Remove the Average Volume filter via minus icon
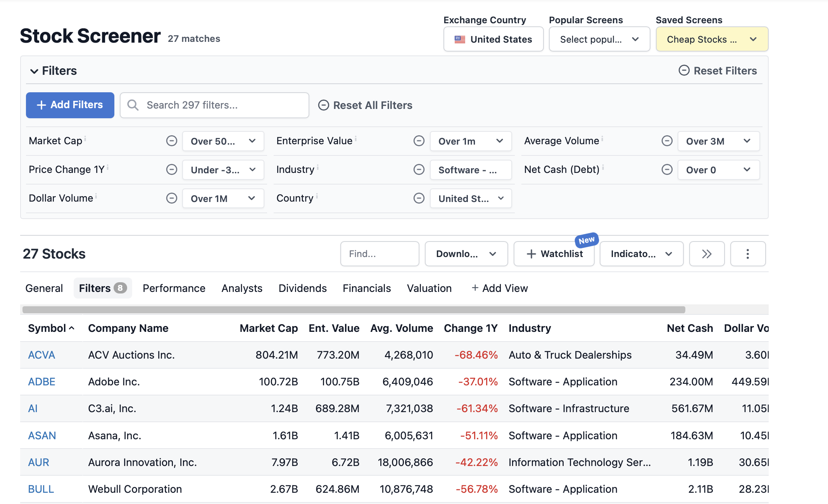This screenshot has width=828, height=504. (x=667, y=141)
